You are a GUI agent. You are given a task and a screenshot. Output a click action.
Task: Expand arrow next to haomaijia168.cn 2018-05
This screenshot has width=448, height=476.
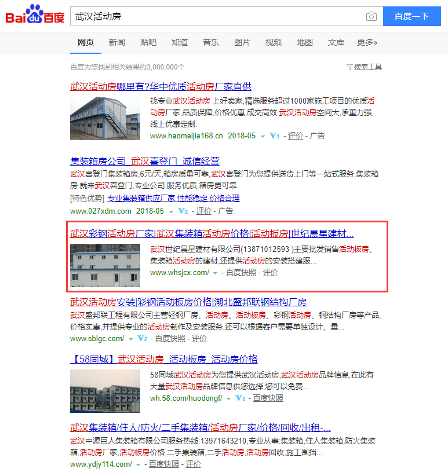[x=263, y=137]
